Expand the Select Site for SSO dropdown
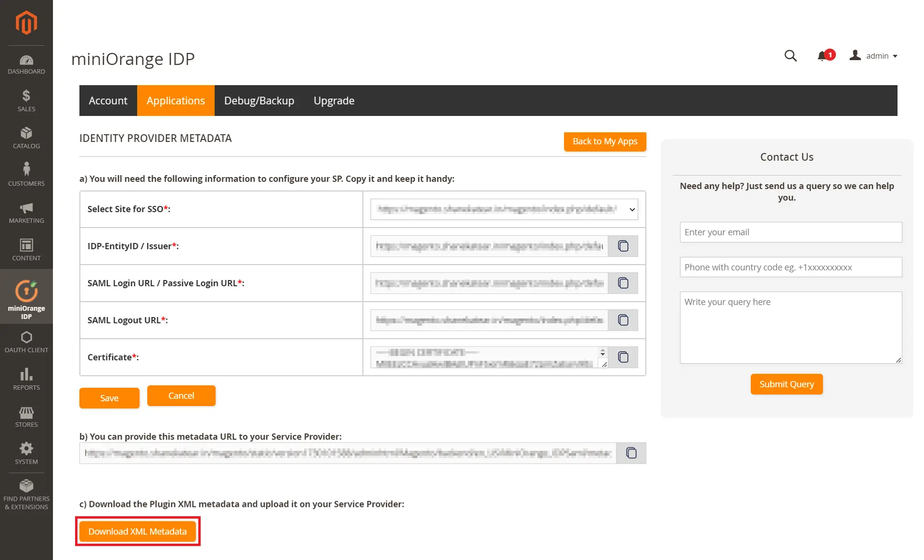Screen dimensions: 924x560 (x=631, y=209)
